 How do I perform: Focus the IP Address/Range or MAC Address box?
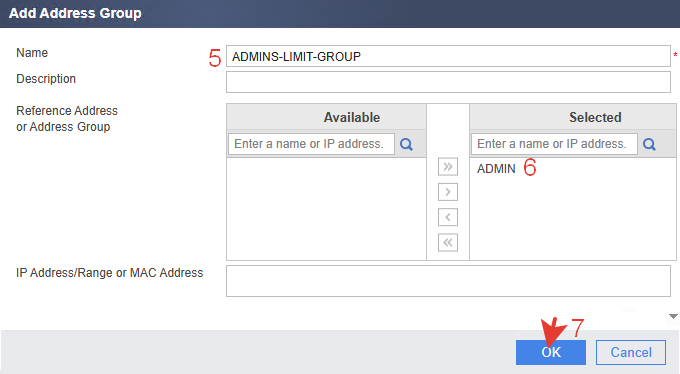pyautogui.click(x=448, y=281)
